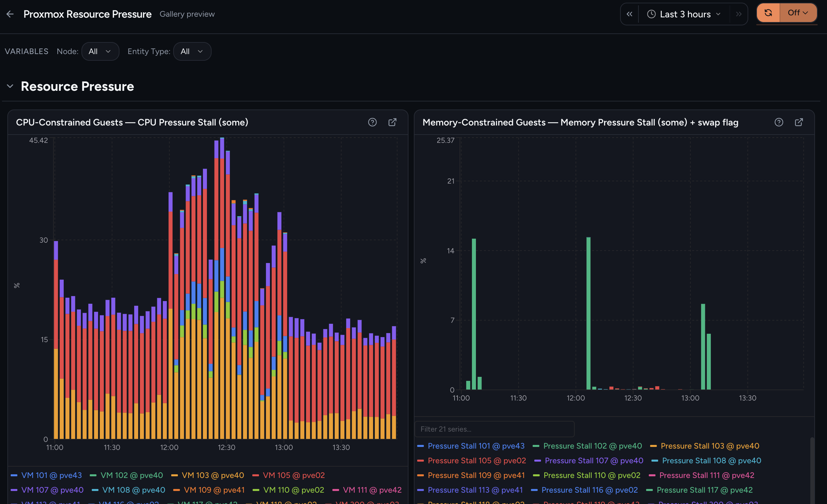
Task: Click the pink swatch for Pressure Stall 111
Action: coord(652,476)
